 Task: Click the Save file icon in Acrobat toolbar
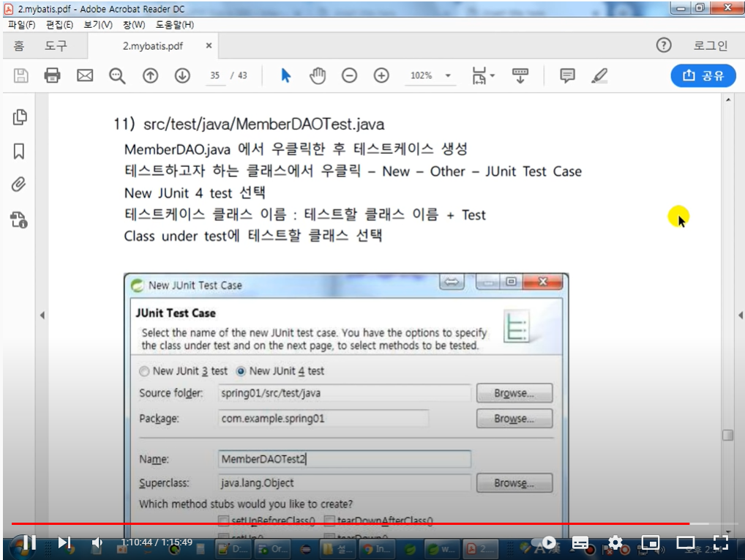[x=20, y=75]
